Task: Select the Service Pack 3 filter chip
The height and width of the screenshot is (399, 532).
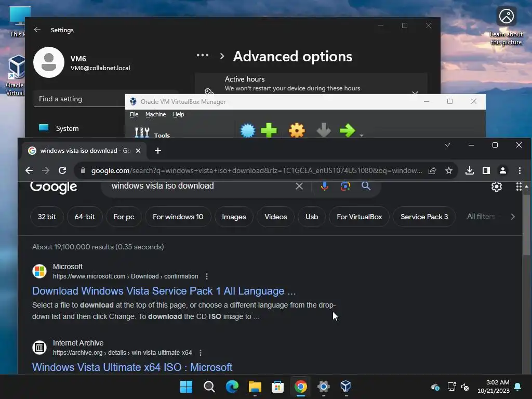Action: 424,217
